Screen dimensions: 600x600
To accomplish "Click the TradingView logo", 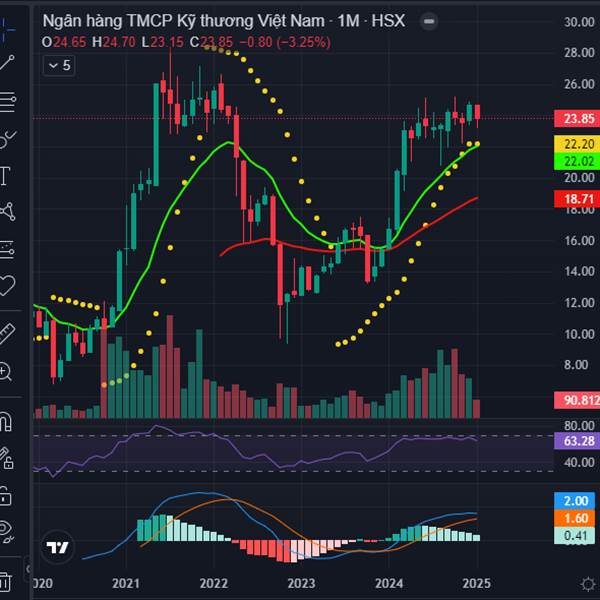I will (57, 547).
